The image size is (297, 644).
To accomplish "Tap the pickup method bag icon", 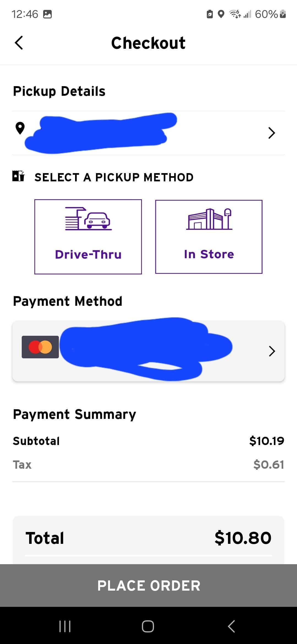I will click(x=18, y=176).
